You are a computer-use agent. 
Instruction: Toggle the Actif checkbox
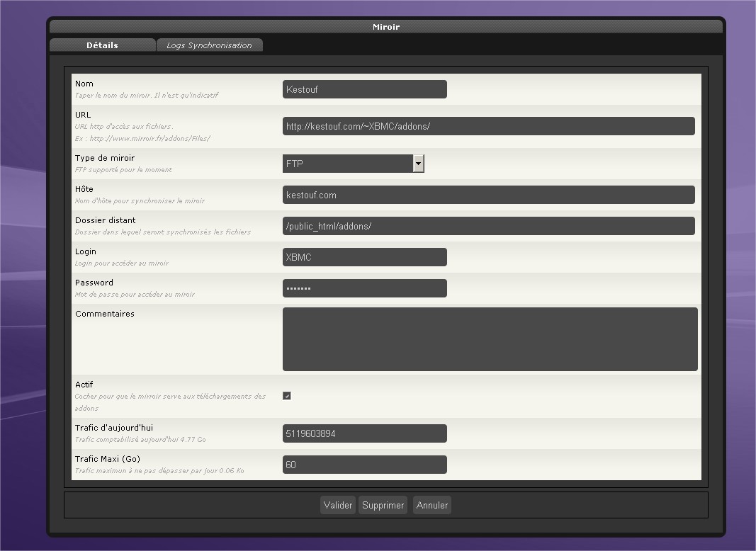click(x=287, y=396)
